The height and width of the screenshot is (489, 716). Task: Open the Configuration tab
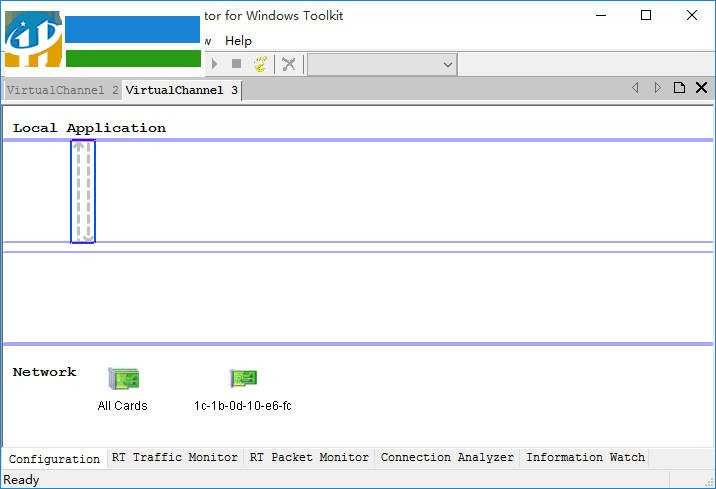[x=54, y=459]
